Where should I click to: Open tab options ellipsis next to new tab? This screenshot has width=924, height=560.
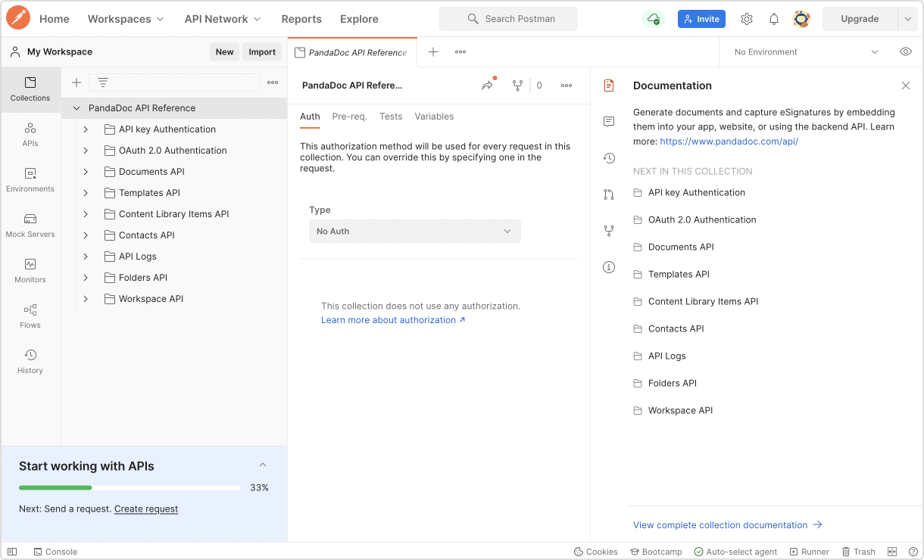coord(460,52)
